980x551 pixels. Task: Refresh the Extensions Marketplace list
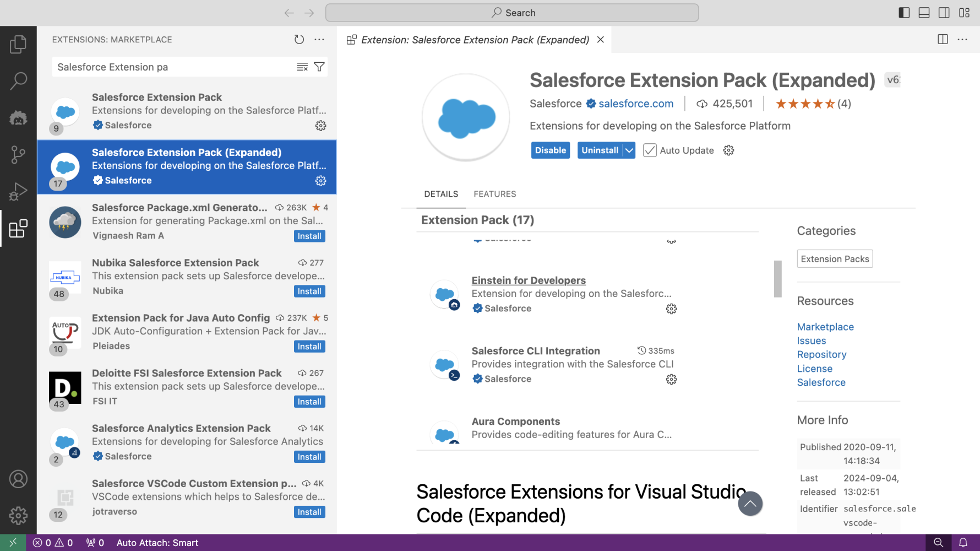(299, 39)
